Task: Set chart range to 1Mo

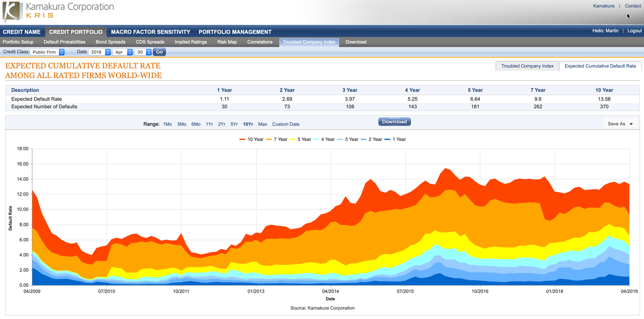Action: 168,124
